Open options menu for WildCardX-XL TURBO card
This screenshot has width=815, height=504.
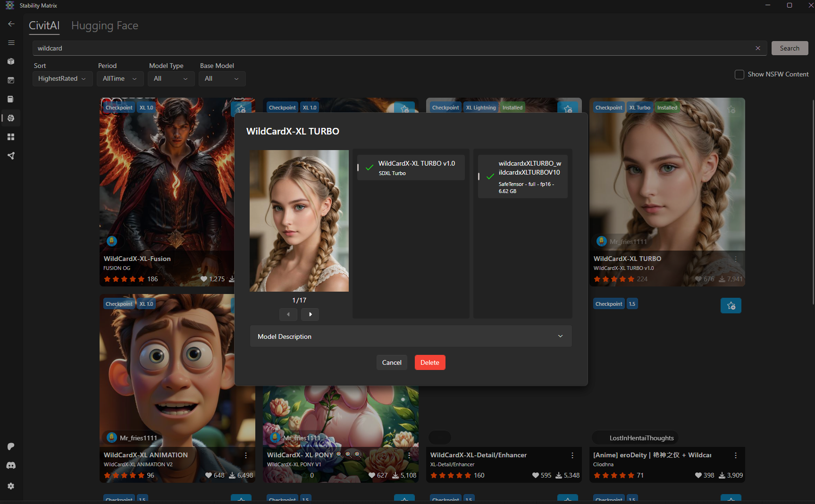(736, 259)
